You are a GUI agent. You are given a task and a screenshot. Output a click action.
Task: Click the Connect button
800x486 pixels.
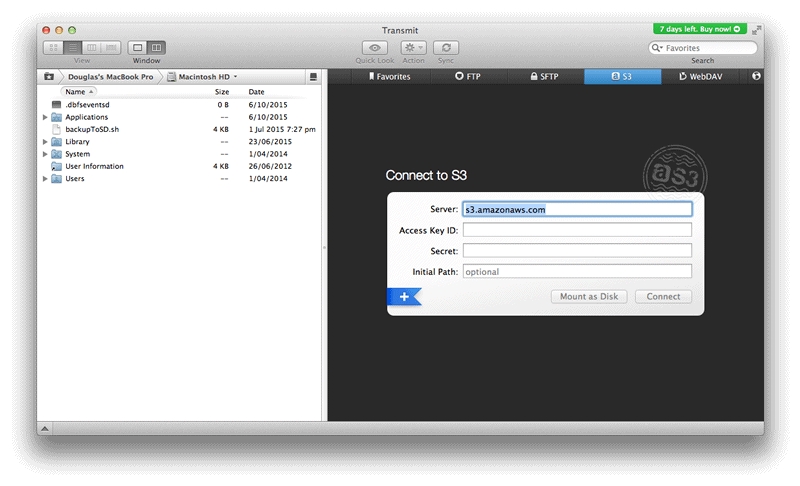point(663,296)
